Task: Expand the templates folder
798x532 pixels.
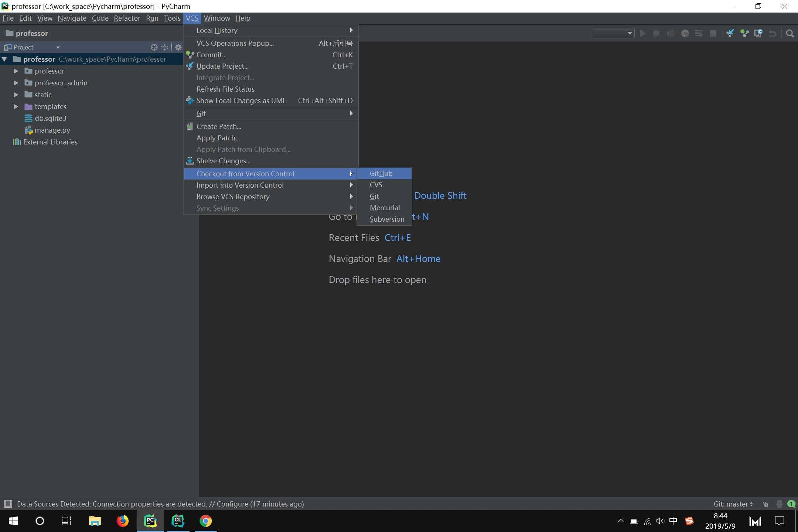Action: point(16,106)
